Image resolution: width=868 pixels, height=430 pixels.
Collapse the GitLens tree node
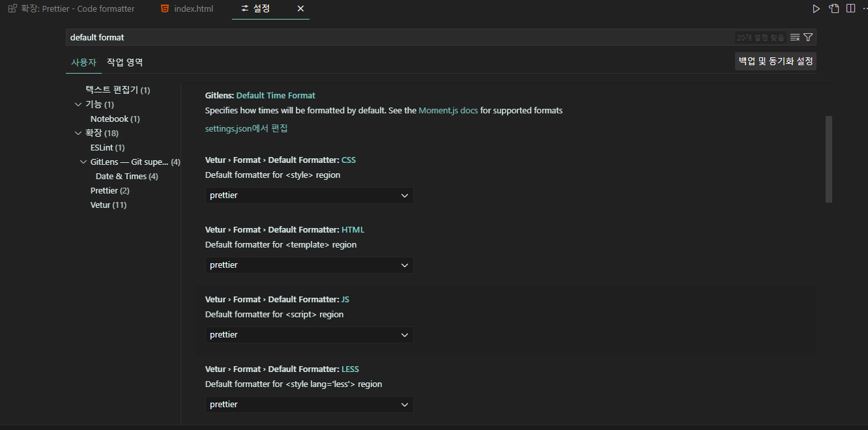pos(83,162)
